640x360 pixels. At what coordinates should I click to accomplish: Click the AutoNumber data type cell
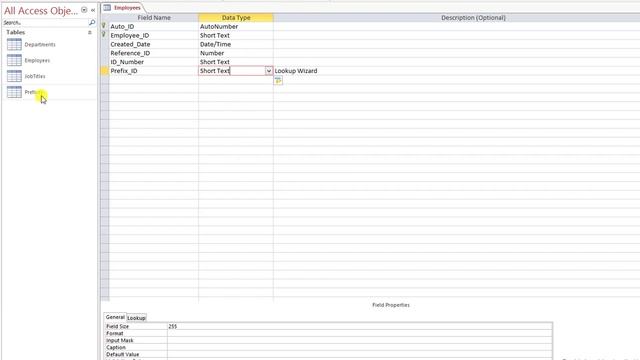[236, 27]
